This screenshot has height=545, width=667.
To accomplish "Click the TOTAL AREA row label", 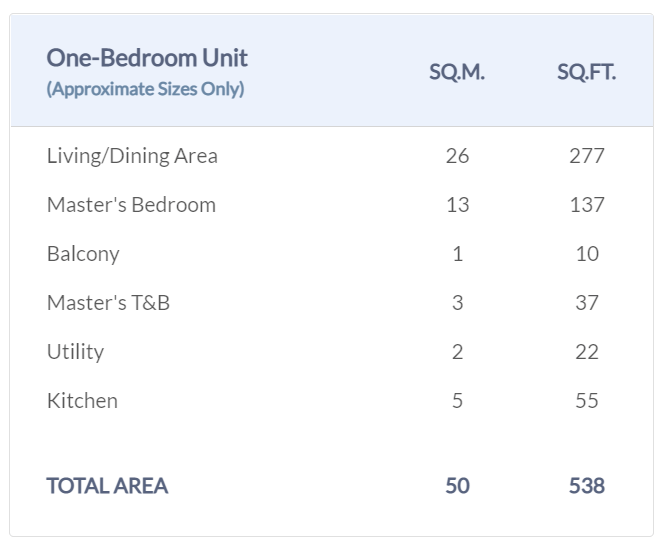I will tap(107, 486).
